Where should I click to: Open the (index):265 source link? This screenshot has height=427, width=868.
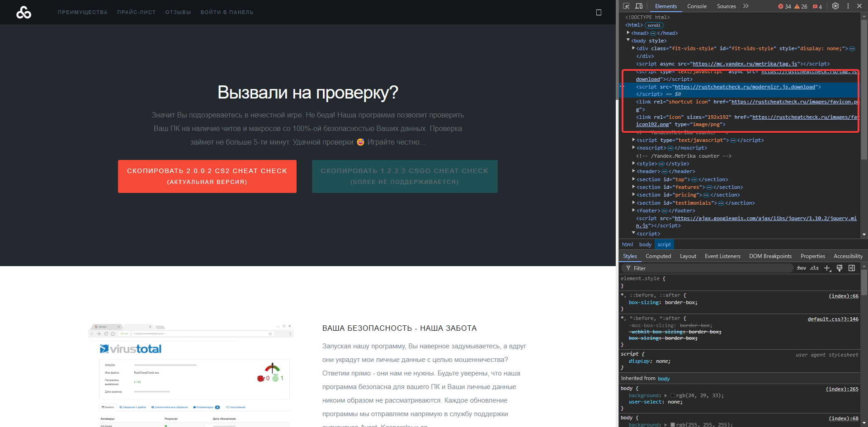click(842, 389)
